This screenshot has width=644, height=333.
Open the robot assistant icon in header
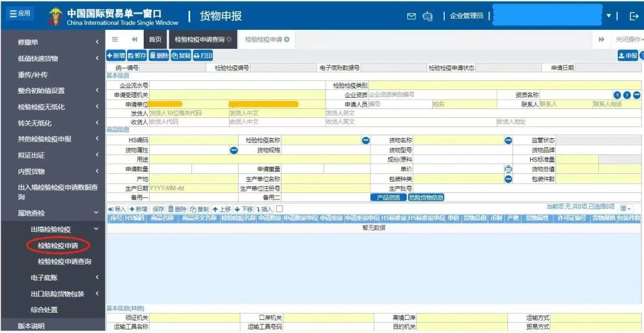(x=428, y=16)
